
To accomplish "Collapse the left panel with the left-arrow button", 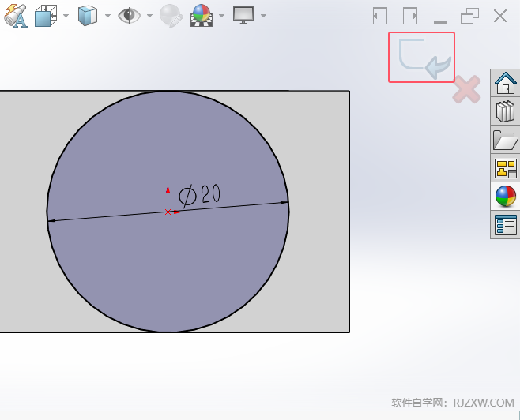I will tap(380, 16).
